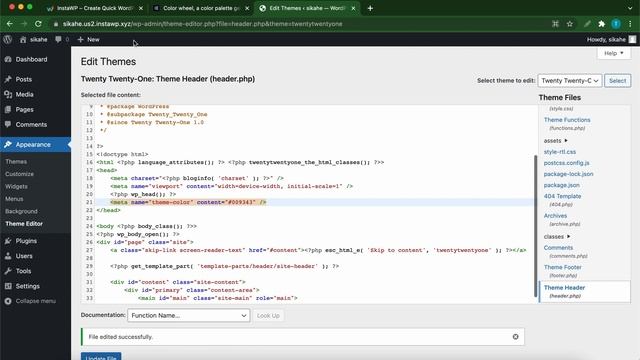This screenshot has width=640, height=360.
Task: Dismiss the file edited notice
Action: point(516,337)
